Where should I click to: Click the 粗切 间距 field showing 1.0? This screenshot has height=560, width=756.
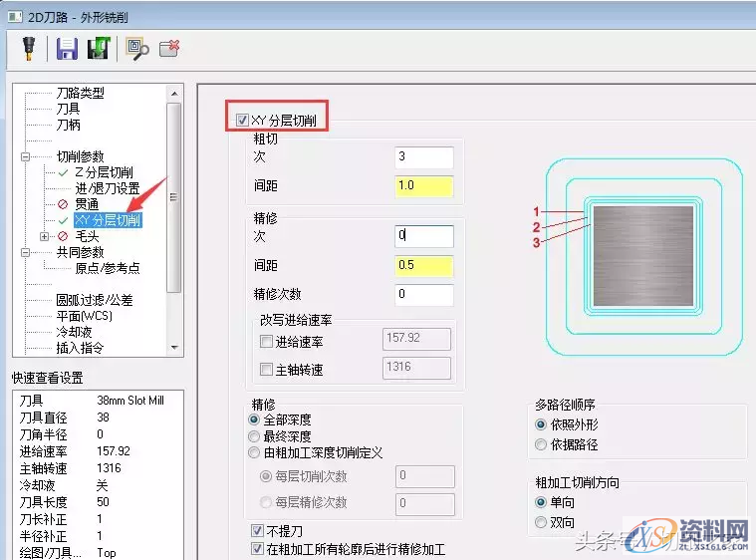click(x=423, y=186)
